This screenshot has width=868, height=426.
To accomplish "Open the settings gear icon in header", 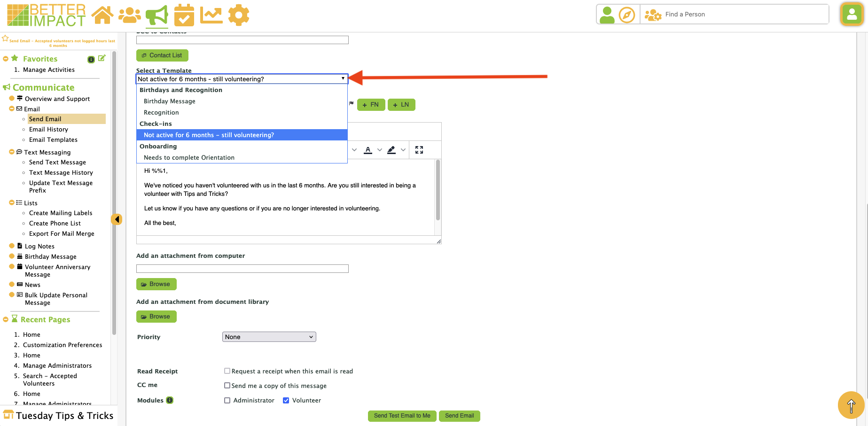I will tap(239, 15).
